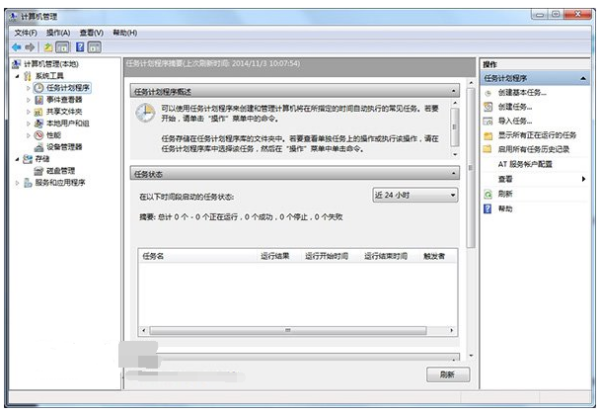Click the Up one level toolbar icon

[48, 47]
